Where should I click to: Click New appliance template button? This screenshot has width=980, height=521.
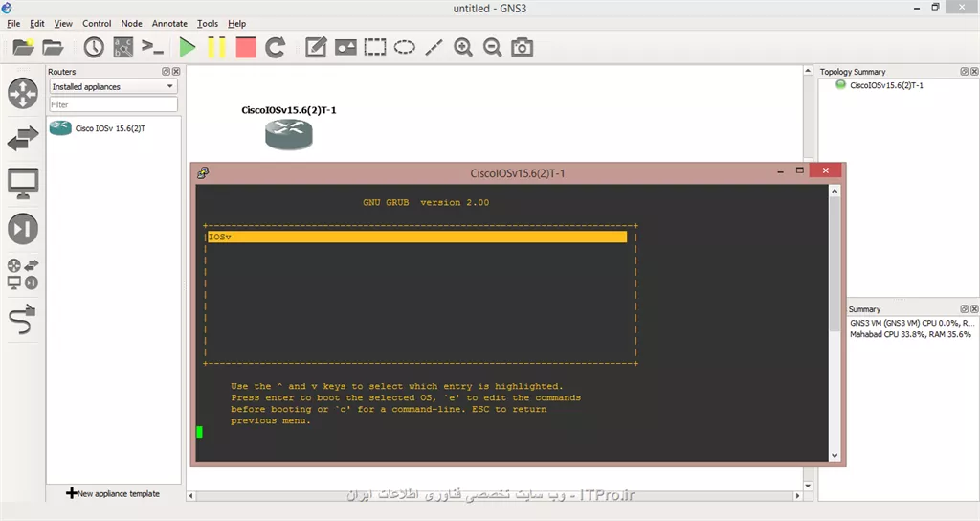click(113, 493)
